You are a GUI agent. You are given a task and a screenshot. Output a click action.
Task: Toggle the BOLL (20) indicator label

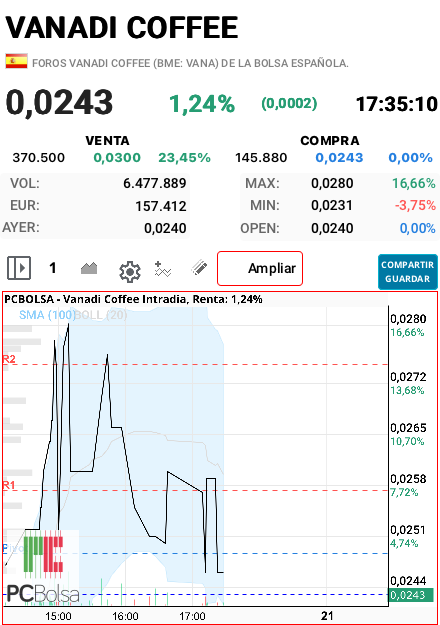tap(101, 315)
